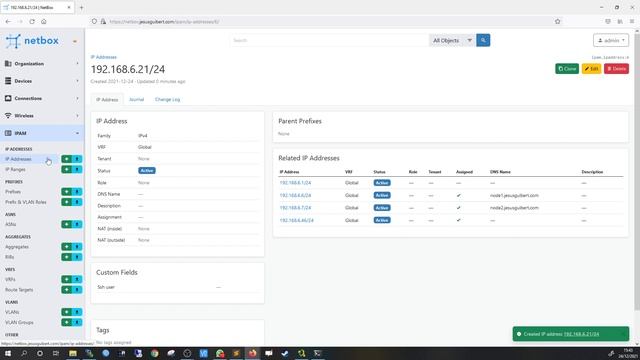
Task: Open a new browser tab with plus
Action: tap(81, 7)
